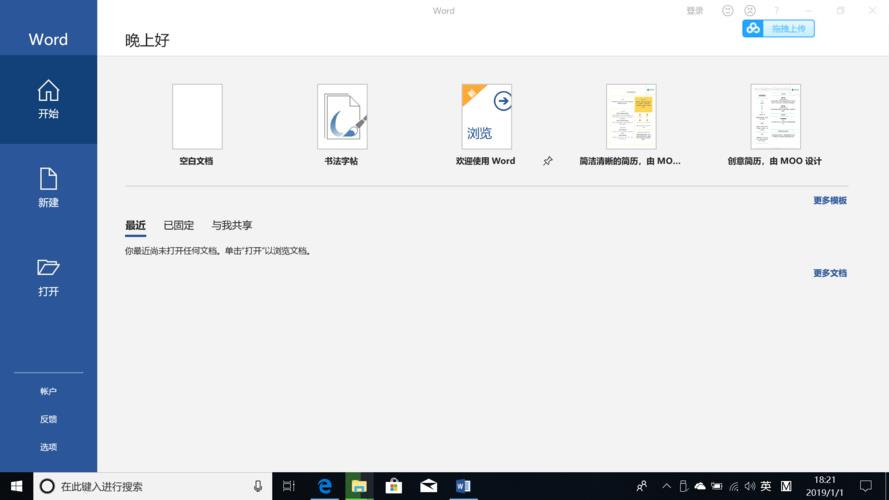Click the M input method tray icon
The width and height of the screenshot is (889, 500).
click(786, 486)
